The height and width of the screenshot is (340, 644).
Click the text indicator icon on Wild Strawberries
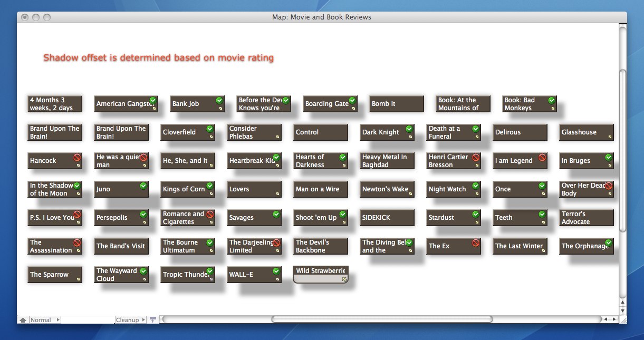344,279
